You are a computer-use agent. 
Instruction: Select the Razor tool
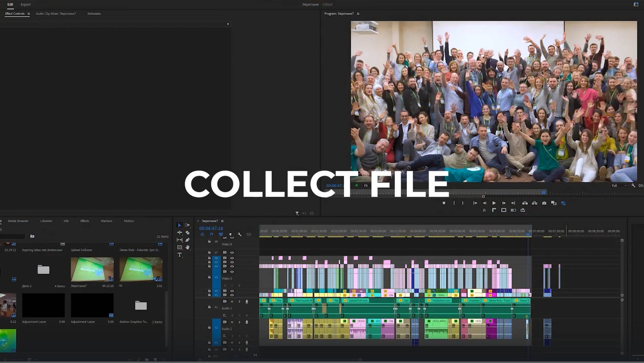pos(187,233)
